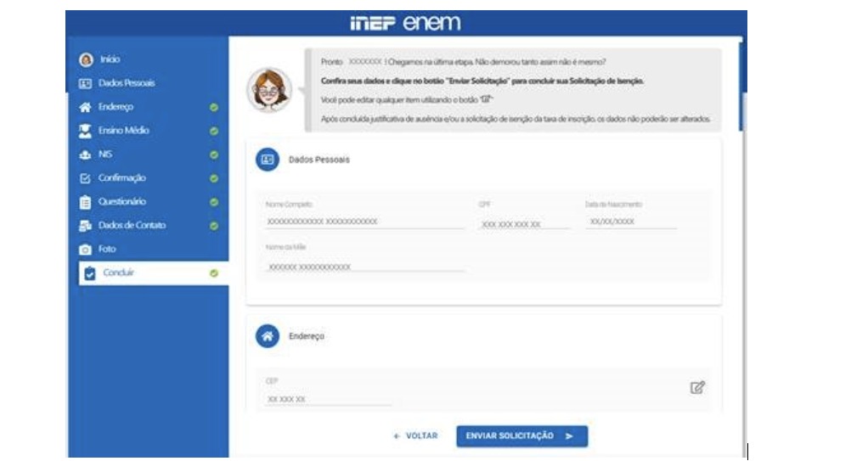Click the Enviar Solicitação button
The width and height of the screenshot is (868, 461).
[x=522, y=436]
